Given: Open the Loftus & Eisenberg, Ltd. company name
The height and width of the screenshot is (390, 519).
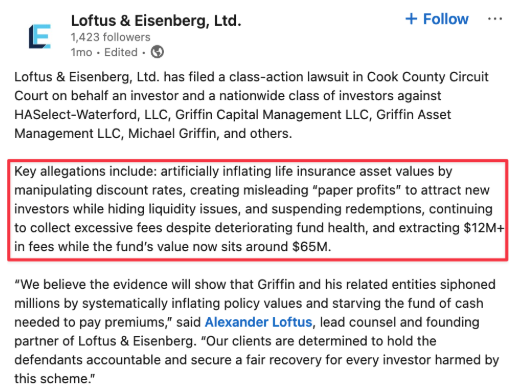Looking at the screenshot, I should (156, 21).
